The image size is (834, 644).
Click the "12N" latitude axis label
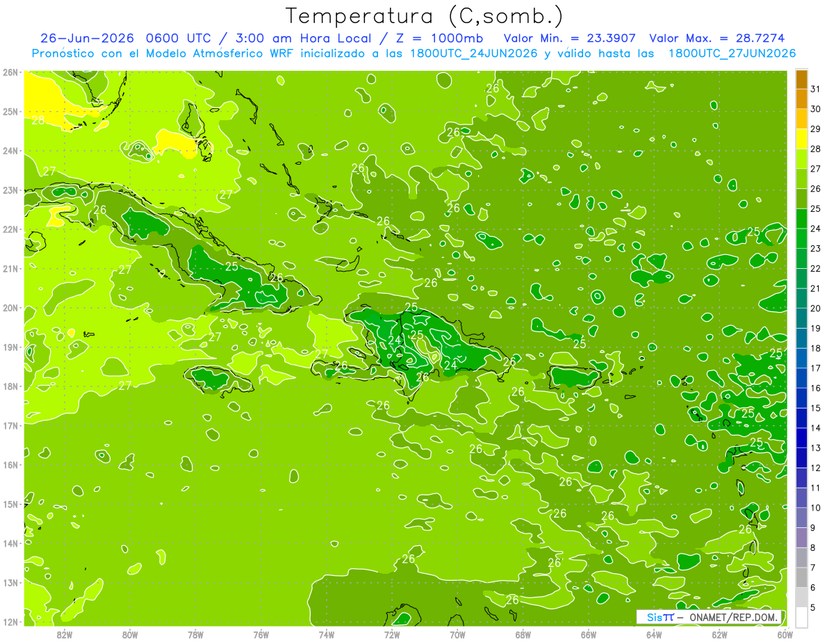[10, 622]
